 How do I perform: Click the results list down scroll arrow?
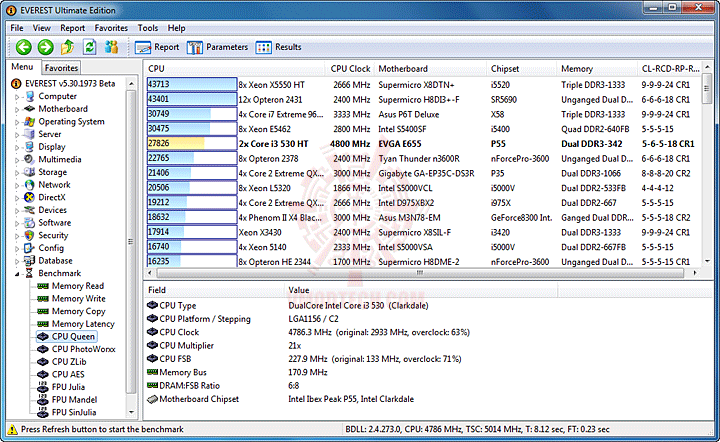pyautogui.click(x=707, y=261)
